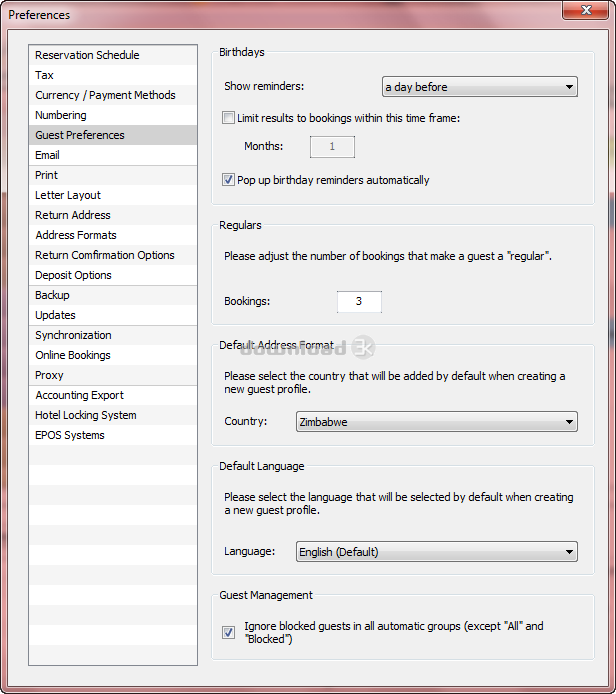Click the disabled Months input field
The image size is (616, 694).
point(332,147)
